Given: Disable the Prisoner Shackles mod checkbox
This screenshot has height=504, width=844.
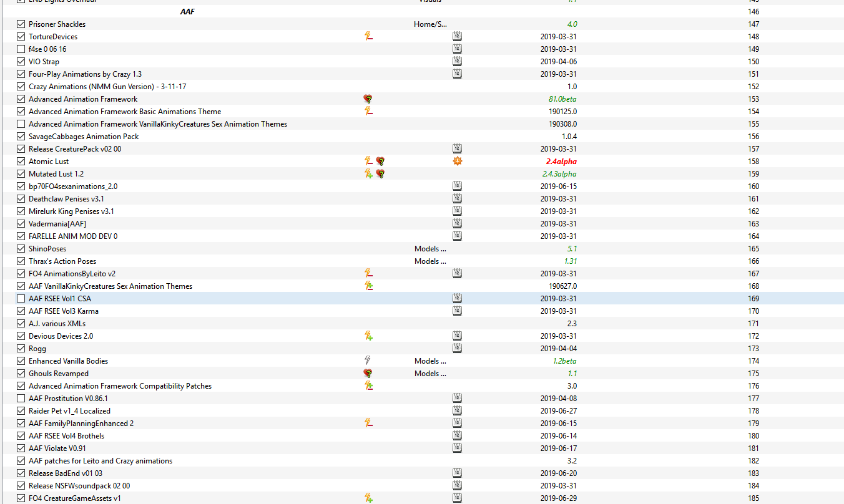Looking at the screenshot, I should coord(21,24).
